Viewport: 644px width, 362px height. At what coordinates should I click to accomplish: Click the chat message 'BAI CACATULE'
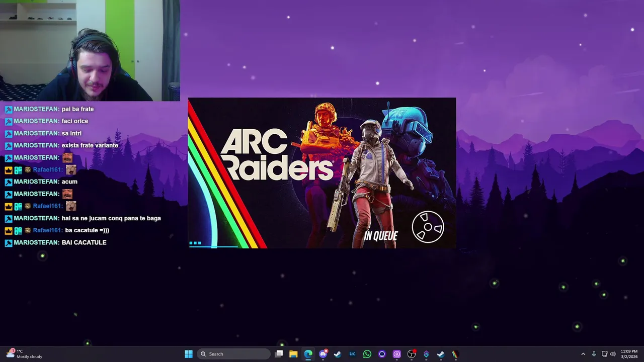click(84, 242)
